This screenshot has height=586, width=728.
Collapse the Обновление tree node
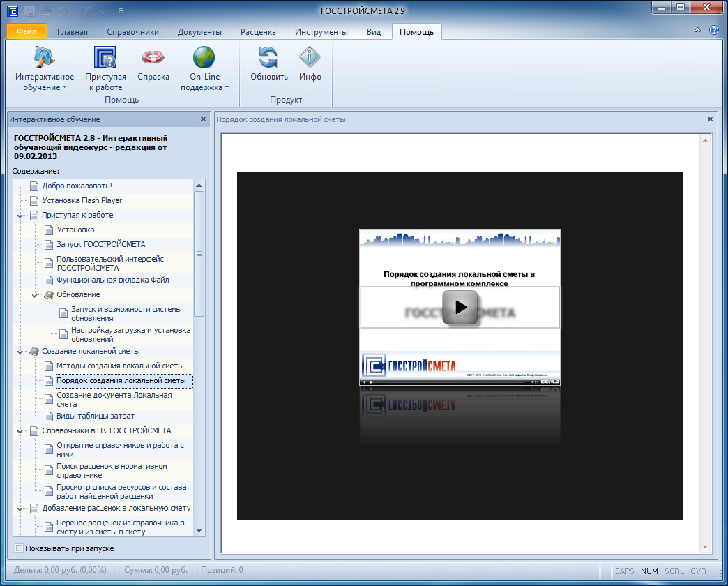(x=35, y=295)
